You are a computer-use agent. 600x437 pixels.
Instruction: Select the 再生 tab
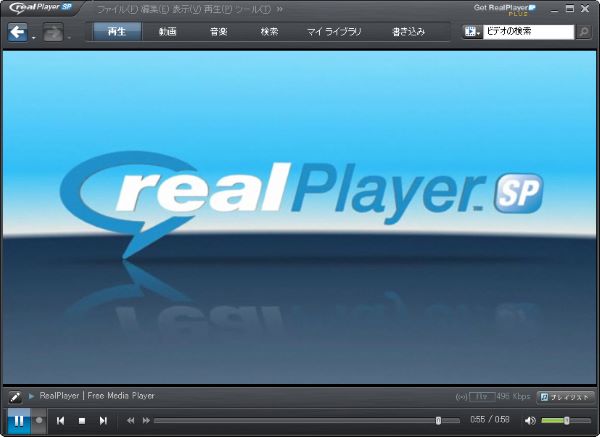(117, 31)
